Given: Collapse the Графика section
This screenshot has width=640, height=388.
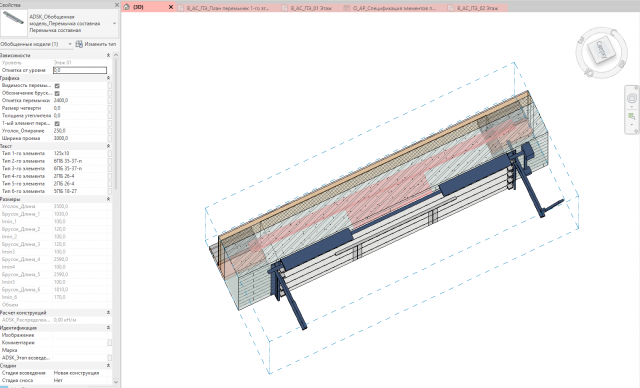Looking at the screenshot, I should pos(108,78).
